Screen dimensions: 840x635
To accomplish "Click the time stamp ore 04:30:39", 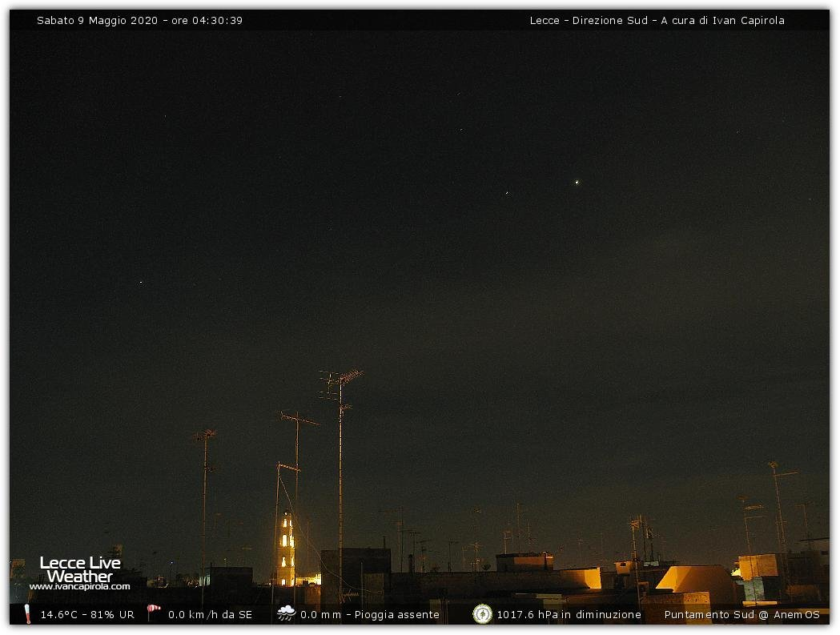I will pos(207,20).
